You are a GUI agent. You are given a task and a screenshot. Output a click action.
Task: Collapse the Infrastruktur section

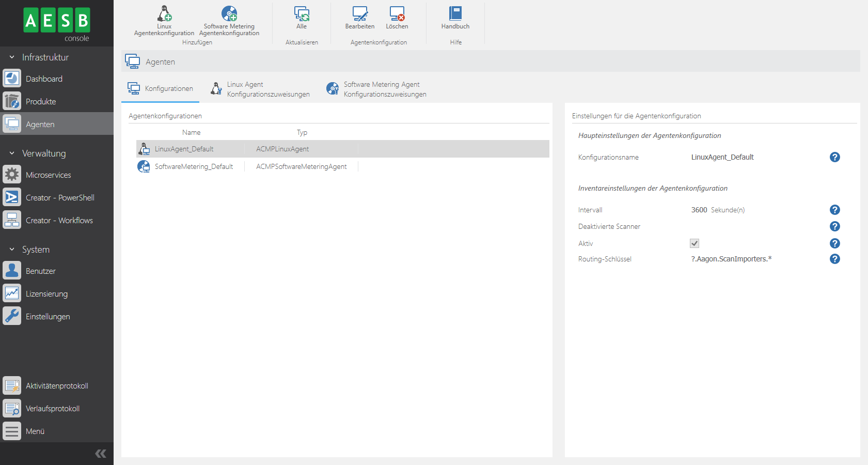[x=10, y=57]
